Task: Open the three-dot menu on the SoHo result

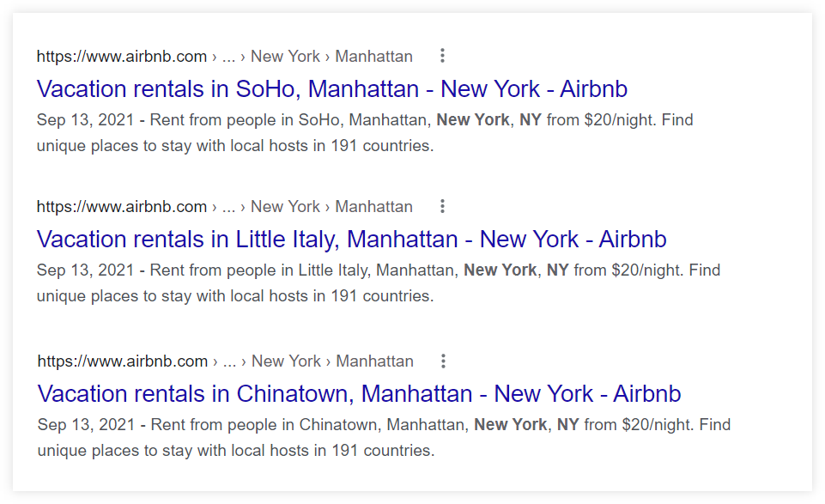Action: point(442,55)
